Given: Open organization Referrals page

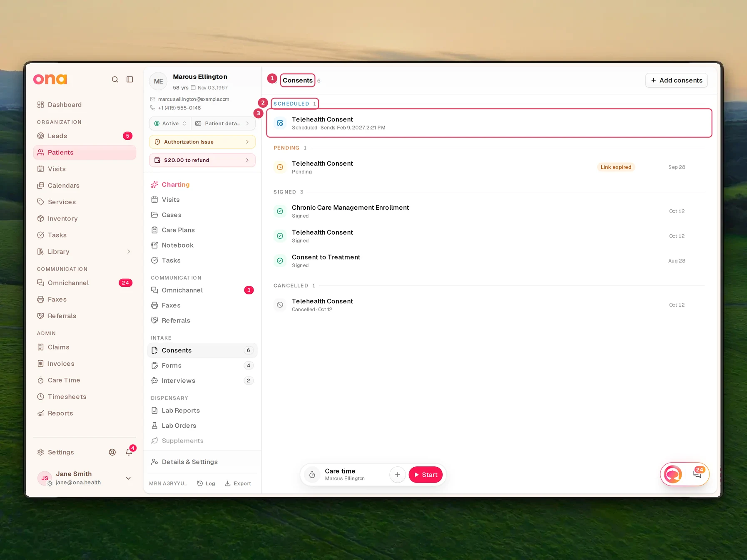Looking at the screenshot, I should [x=85, y=316].
